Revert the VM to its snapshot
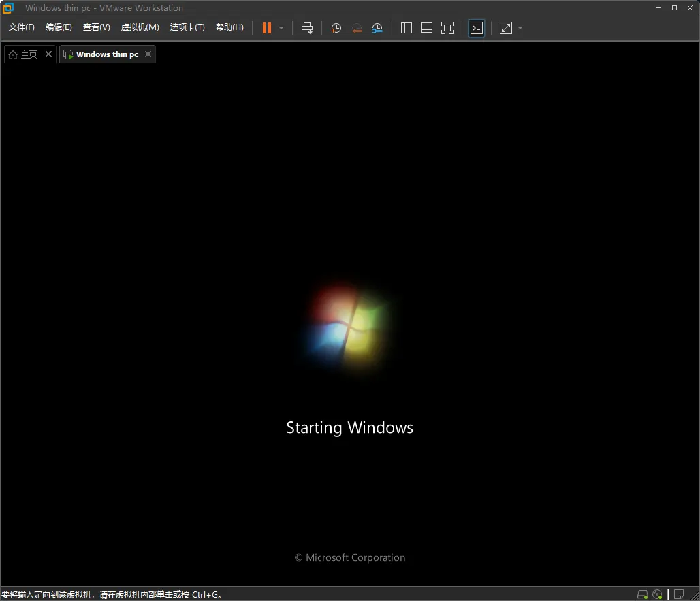This screenshot has height=601, width=700. click(357, 28)
